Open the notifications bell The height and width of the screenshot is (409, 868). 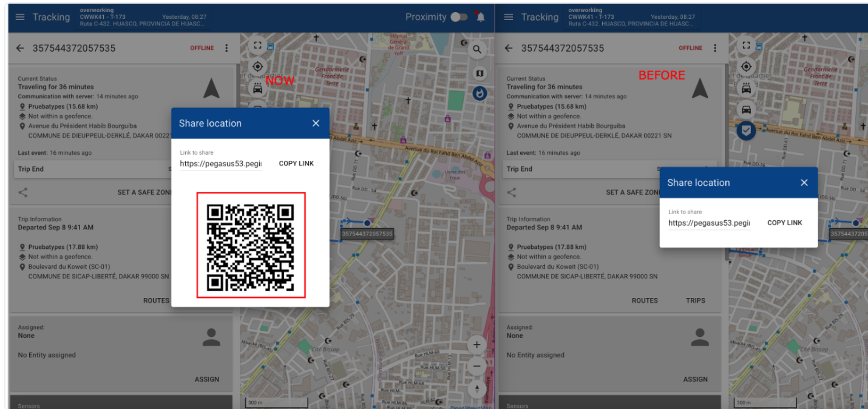(480, 17)
